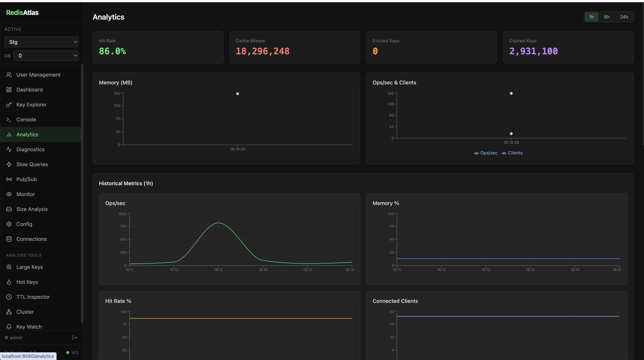Image resolution: width=644 pixels, height=360 pixels.
Task: Open the DB number selector
Action: point(46,55)
